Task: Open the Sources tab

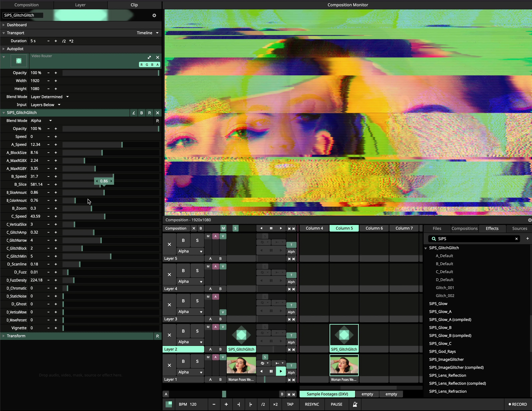Action: click(520, 228)
